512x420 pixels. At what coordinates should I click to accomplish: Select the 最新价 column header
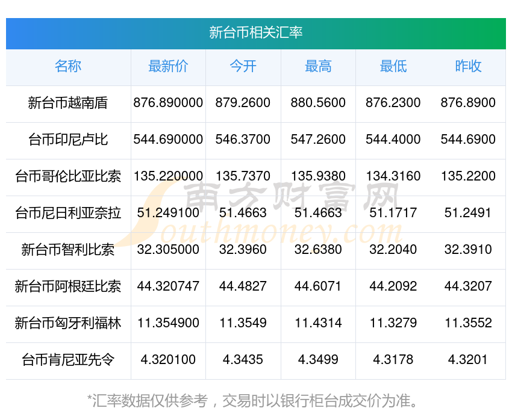click(x=168, y=66)
